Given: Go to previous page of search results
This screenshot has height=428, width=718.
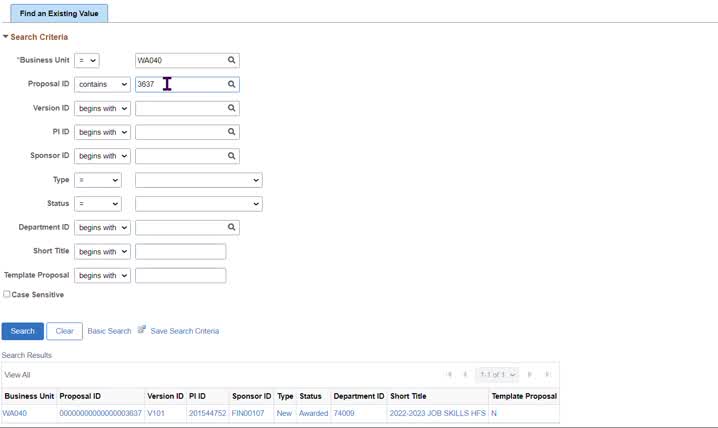Looking at the screenshot, I should (x=465, y=374).
